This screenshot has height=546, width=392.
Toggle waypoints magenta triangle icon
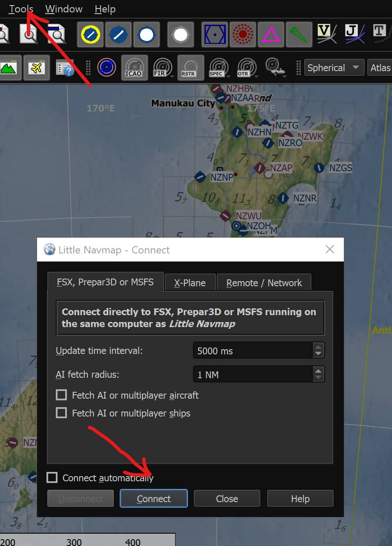pyautogui.click(x=271, y=34)
